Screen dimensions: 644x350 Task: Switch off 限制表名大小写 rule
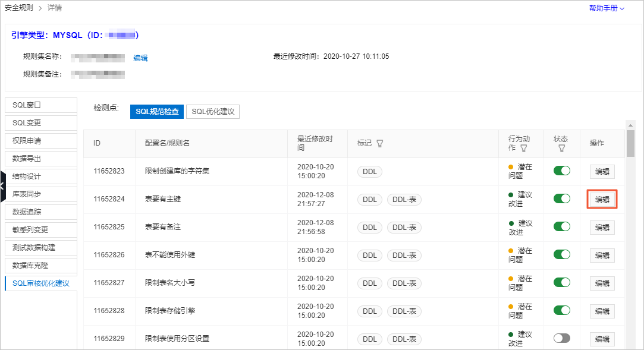[562, 282]
